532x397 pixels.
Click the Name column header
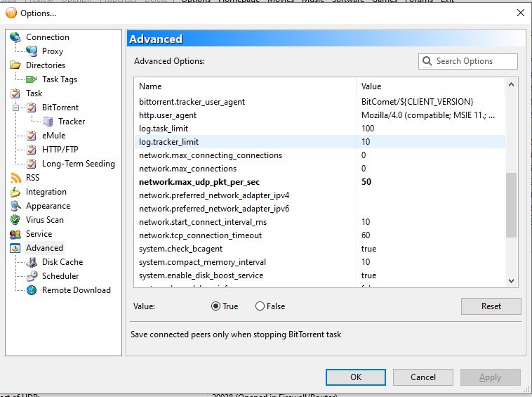click(246, 86)
